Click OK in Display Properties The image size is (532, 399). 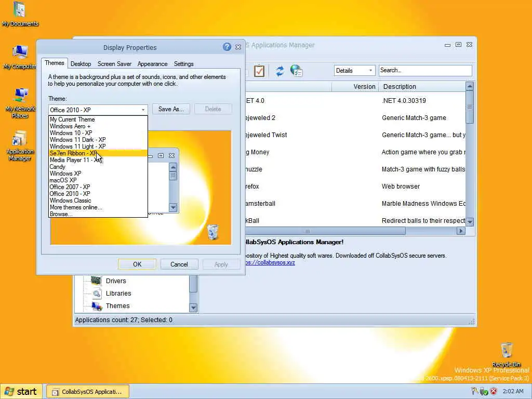pos(137,264)
